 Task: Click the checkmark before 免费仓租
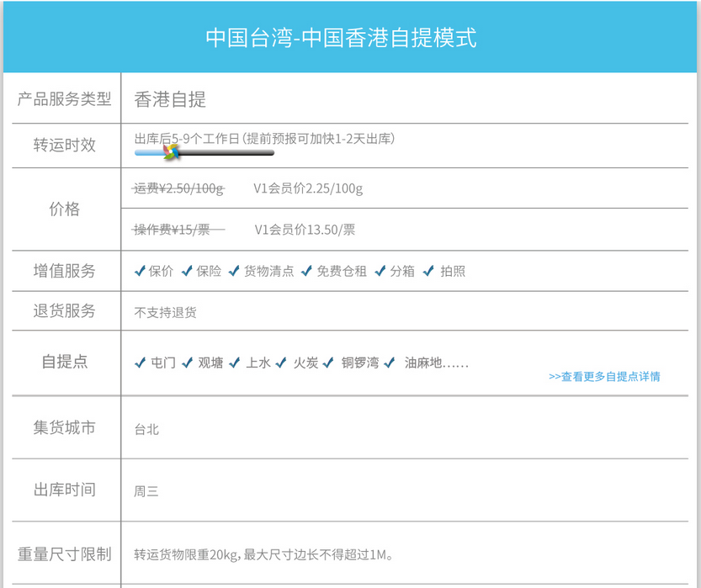coord(307,271)
